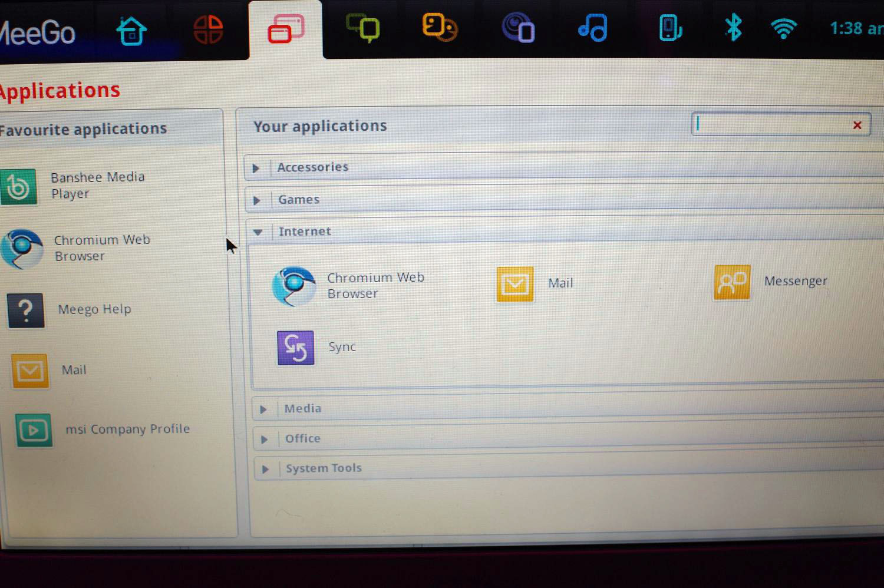Click Chromium Web Browser label in favourites
The width and height of the screenshot is (884, 588).
(102, 248)
